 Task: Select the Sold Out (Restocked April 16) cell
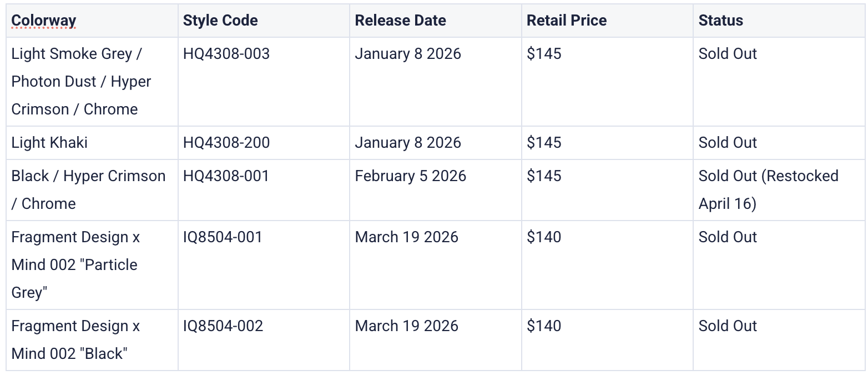768,189
